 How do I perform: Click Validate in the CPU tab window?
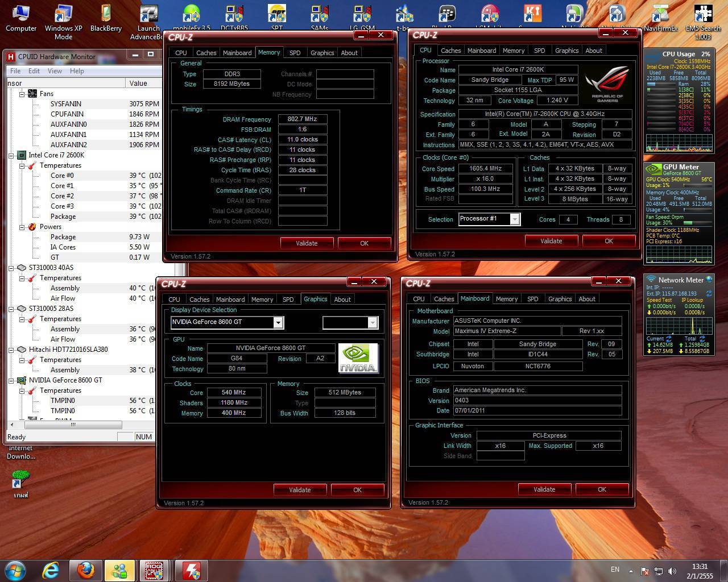click(x=551, y=240)
